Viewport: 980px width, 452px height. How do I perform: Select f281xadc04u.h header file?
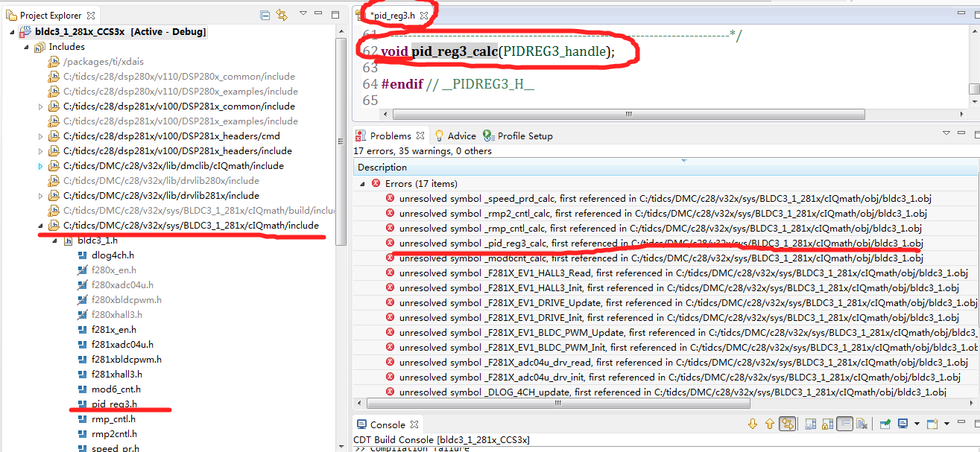pyautogui.click(x=116, y=345)
